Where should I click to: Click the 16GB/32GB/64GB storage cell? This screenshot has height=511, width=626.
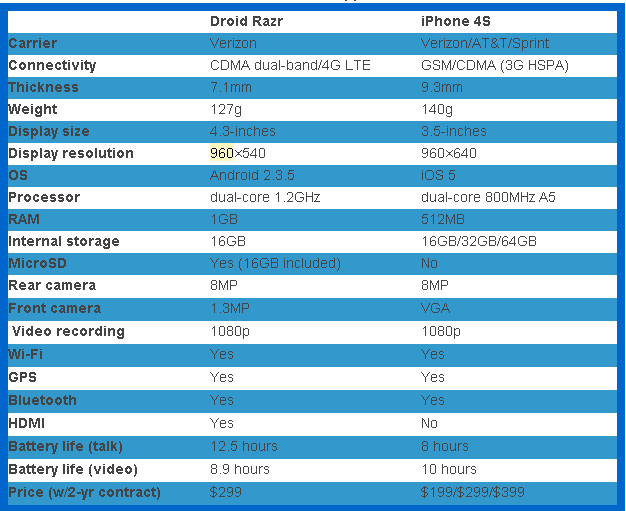tap(479, 242)
